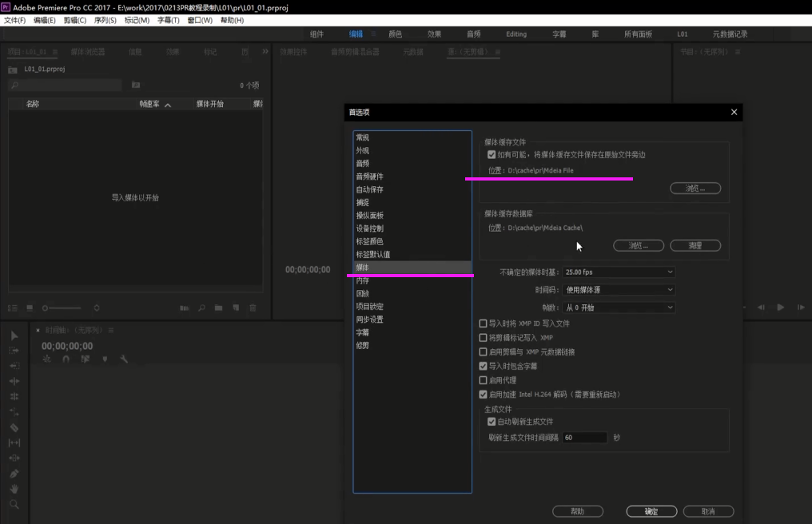
Task: Click the timeline wrench settings icon
Action: pyautogui.click(x=124, y=359)
